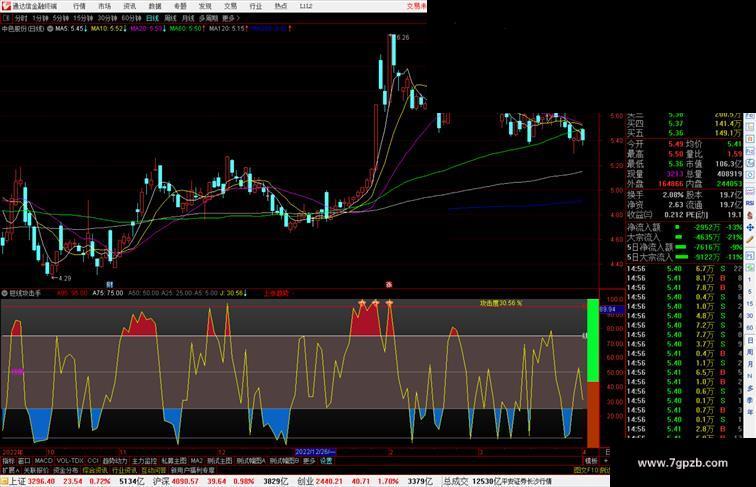Click round icon beside 短线狙击手 indicator title
Screen dimensions: 756x487
click(x=5, y=293)
